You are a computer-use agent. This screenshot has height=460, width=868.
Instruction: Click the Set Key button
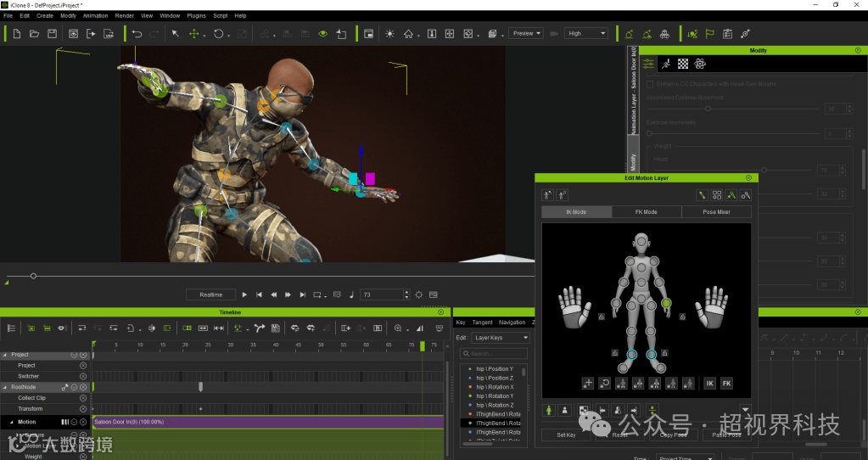click(566, 435)
